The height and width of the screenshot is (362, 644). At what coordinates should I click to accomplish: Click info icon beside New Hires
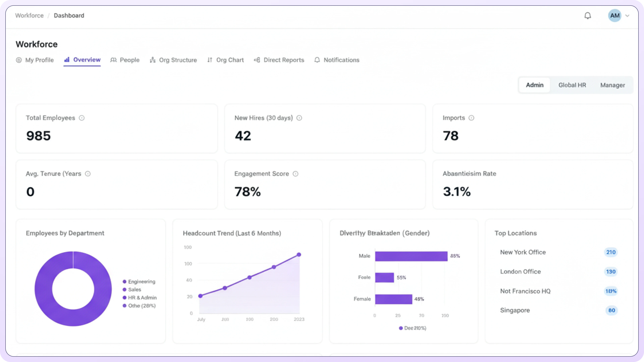click(299, 118)
